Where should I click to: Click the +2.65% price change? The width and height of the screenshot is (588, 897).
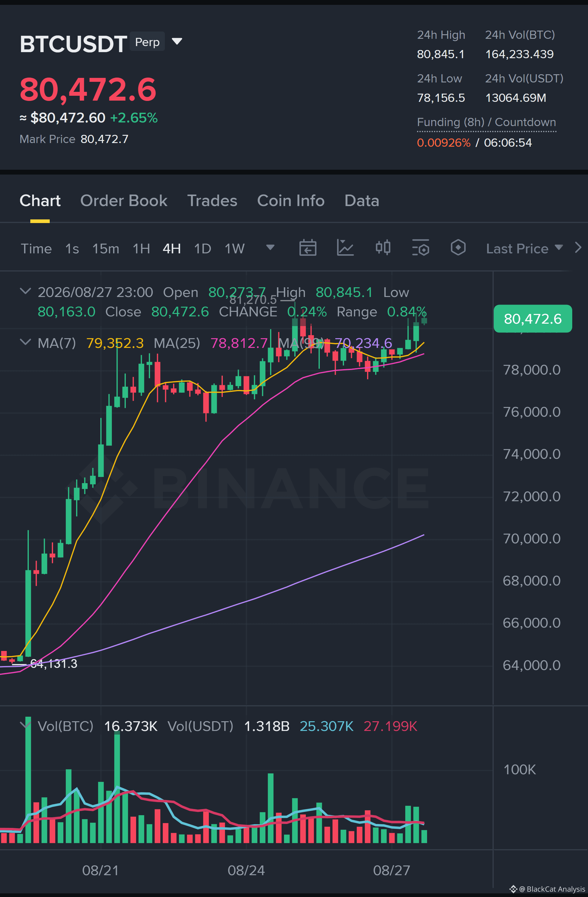pyautogui.click(x=134, y=118)
